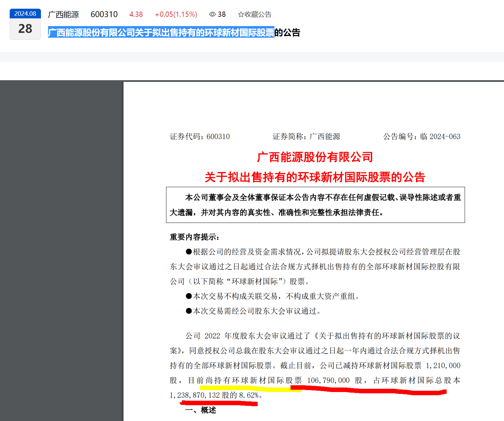
Task: Click 证券简称：广西能源 in the document
Action: pyautogui.click(x=306, y=137)
